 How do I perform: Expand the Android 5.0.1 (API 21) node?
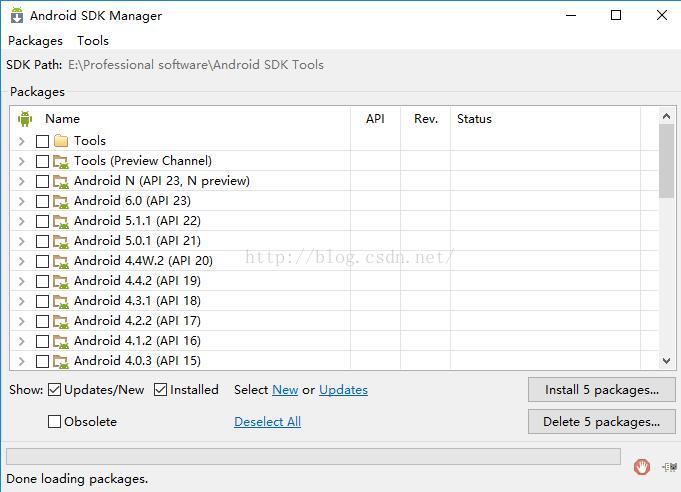coord(21,241)
